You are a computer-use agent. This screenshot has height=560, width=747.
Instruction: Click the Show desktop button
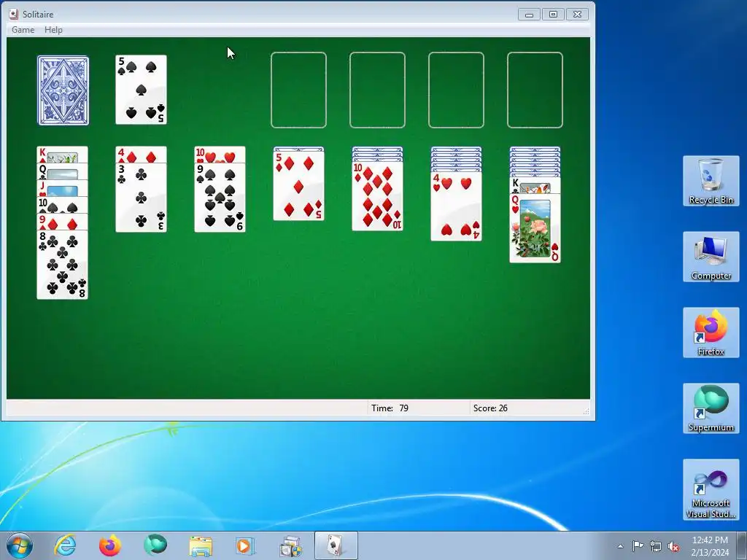coord(742,545)
